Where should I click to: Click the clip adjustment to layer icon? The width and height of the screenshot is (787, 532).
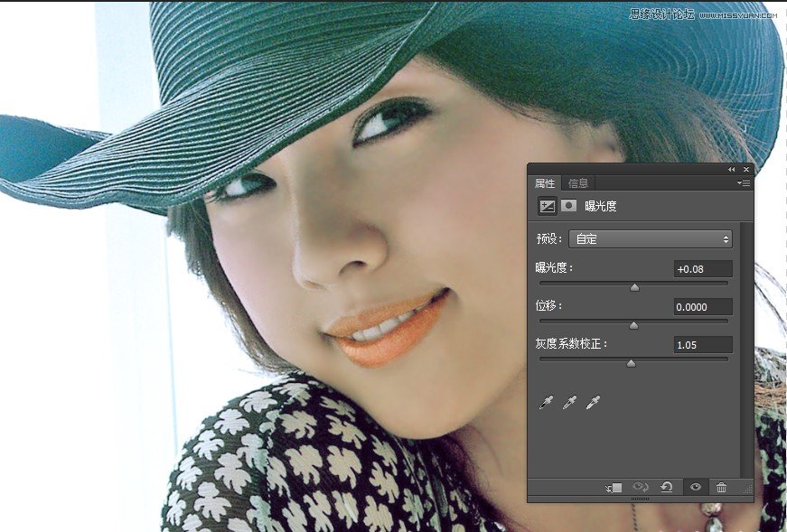(615, 488)
